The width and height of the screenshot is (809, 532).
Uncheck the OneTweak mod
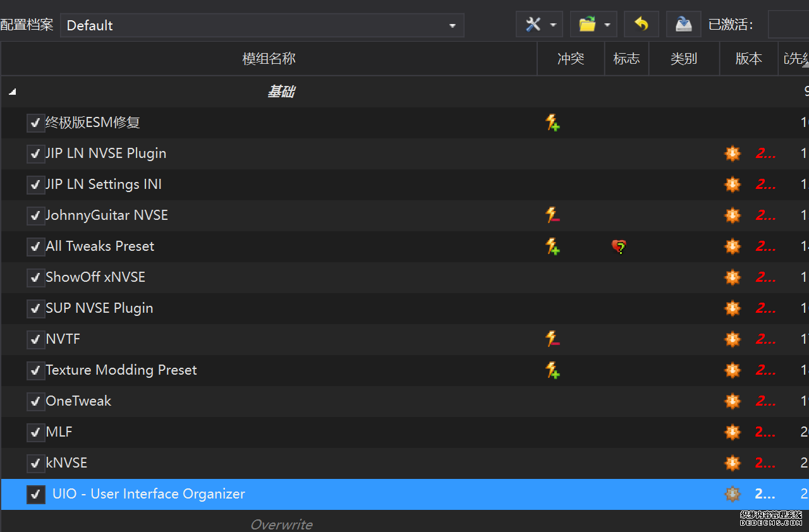coord(35,402)
